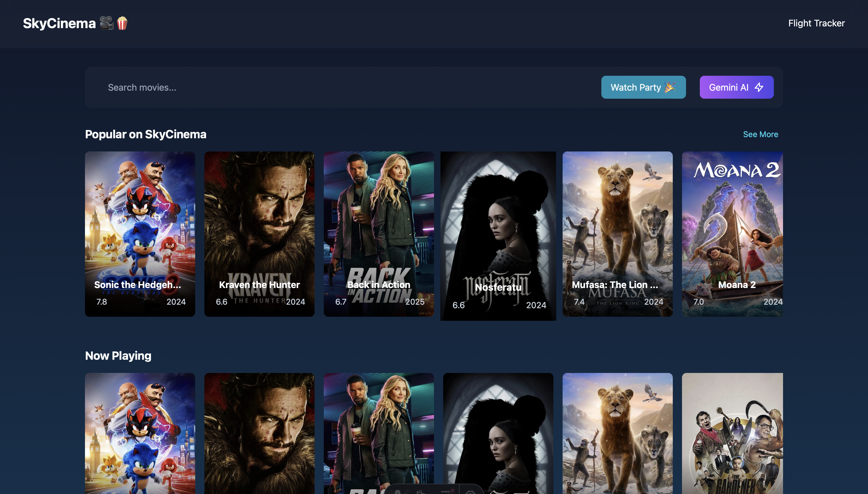Click the movie camera icon beside SkyCinema
Image resolution: width=868 pixels, height=494 pixels.
(106, 23)
